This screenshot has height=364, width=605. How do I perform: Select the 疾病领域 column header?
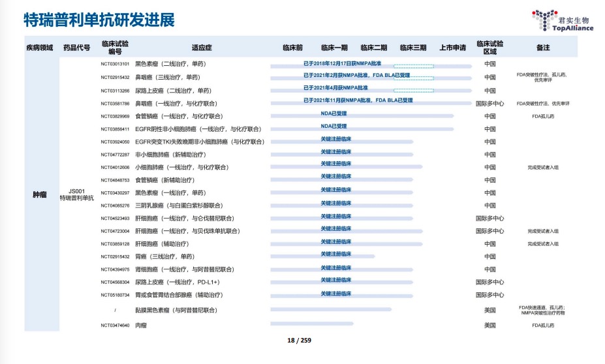point(39,48)
